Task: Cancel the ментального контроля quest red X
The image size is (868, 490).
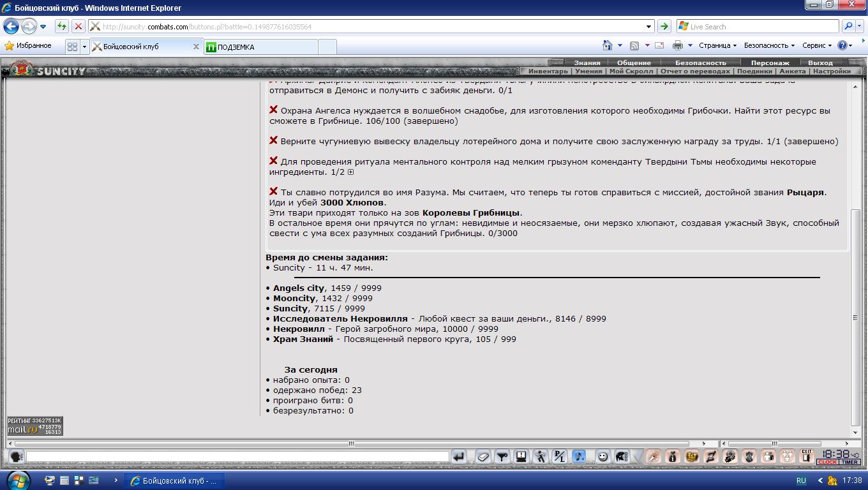Action: click(x=273, y=161)
